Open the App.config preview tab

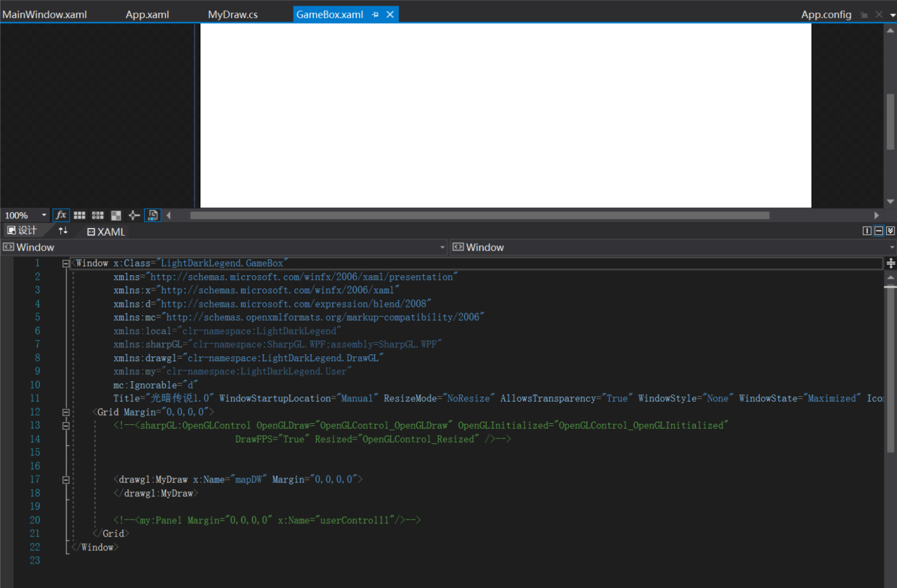826,15
